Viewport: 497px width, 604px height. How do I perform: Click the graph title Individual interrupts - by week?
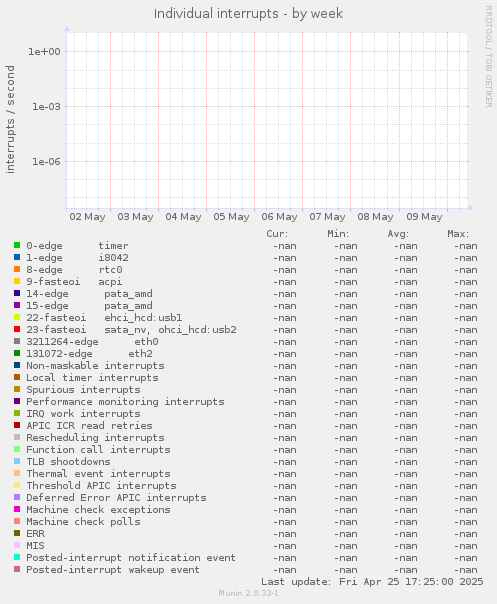248,14
